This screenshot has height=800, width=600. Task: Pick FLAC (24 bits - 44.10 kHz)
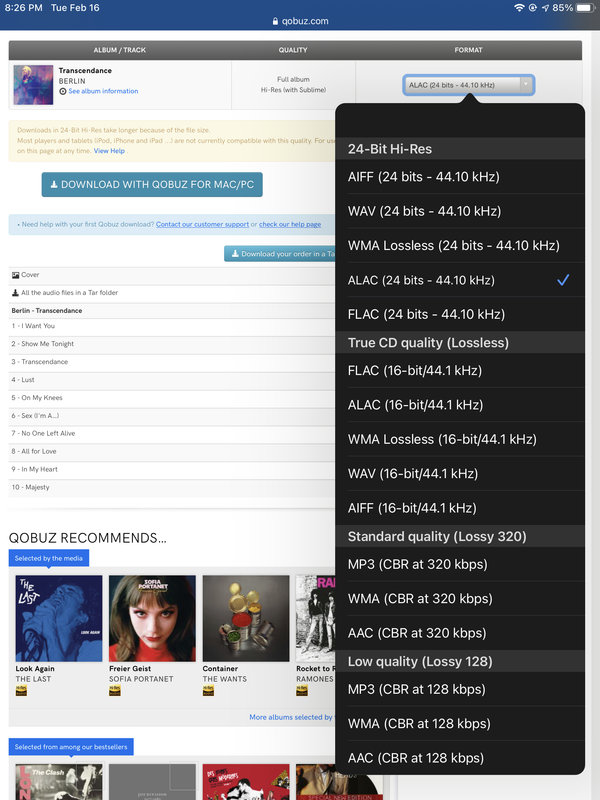460,314
